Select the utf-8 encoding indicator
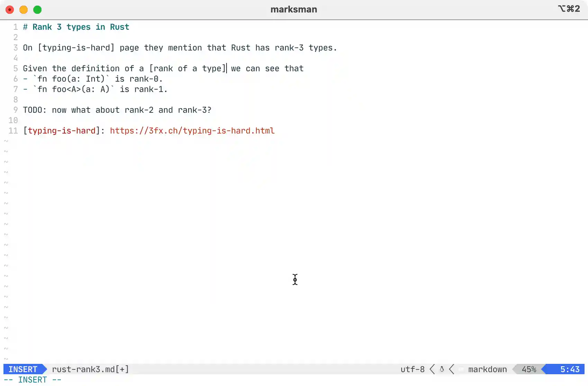The height and width of the screenshot is (386, 588). pyautogui.click(x=413, y=369)
